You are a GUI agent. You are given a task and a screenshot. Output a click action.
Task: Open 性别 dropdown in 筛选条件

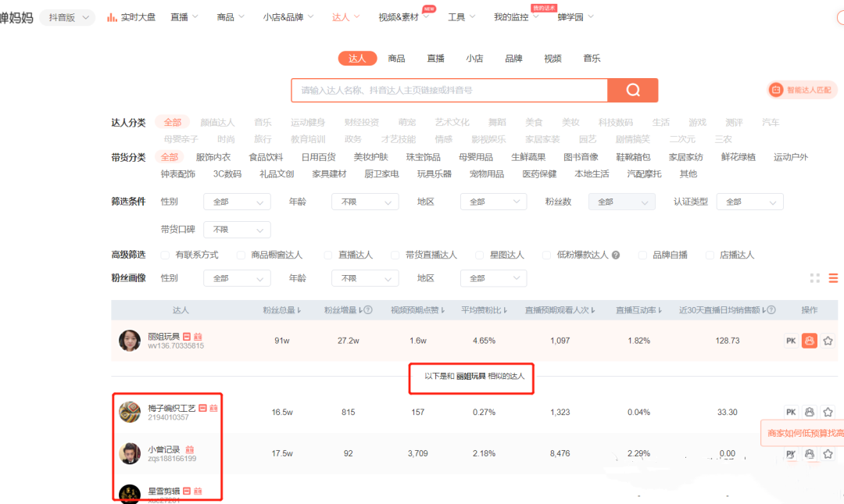[237, 202]
